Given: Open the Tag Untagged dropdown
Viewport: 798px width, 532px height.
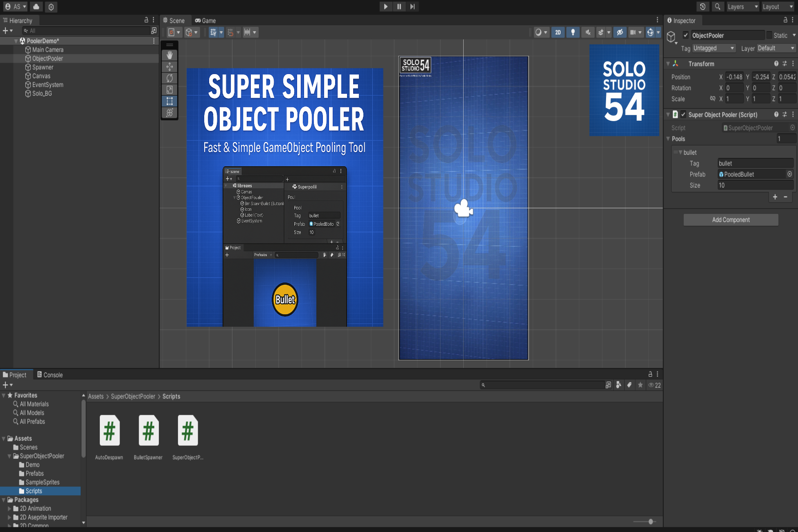Looking at the screenshot, I should 714,48.
